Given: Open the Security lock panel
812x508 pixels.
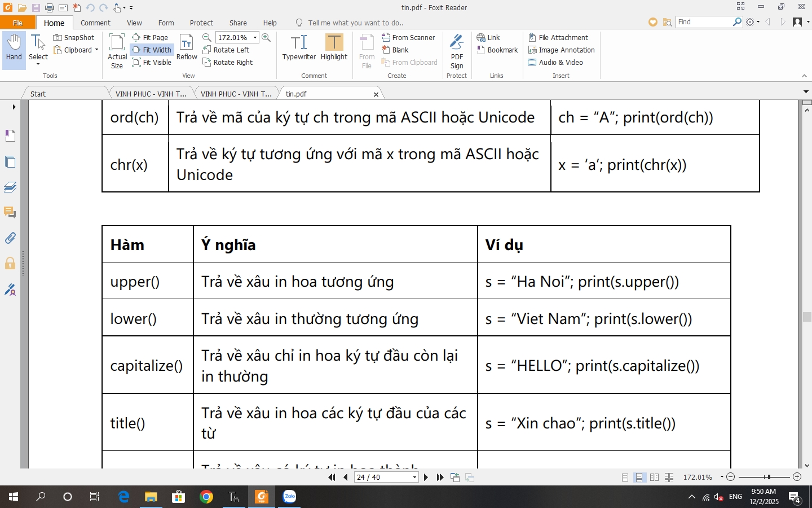Looking at the screenshot, I should [10, 264].
